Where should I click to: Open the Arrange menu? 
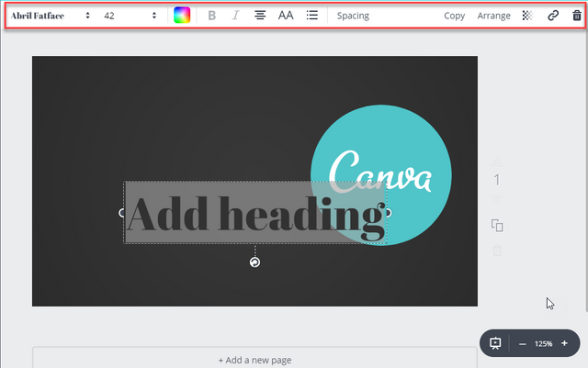pos(493,16)
